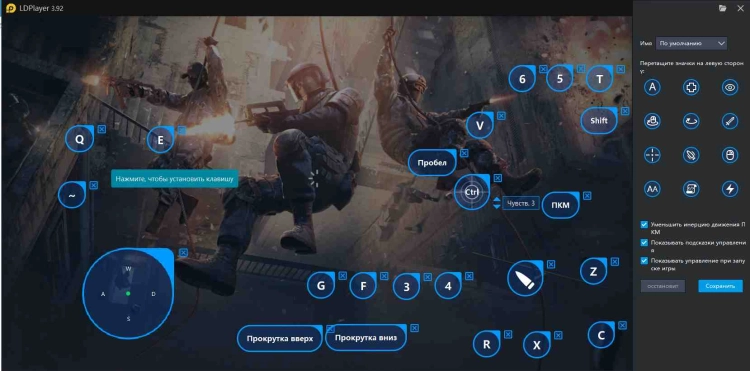
Task: Click the R key mapping
Action: point(486,344)
